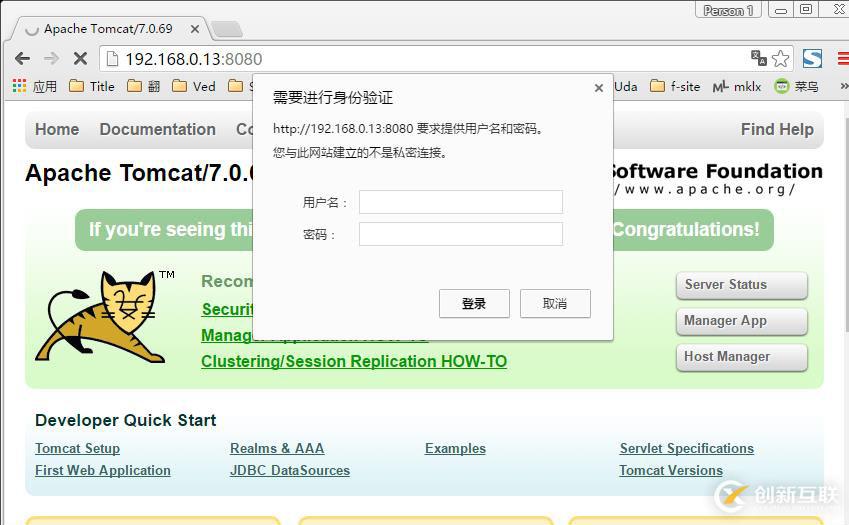This screenshot has width=849, height=525.
Task: Close the Apache Tomcat/7.0.69 tab
Action: (x=195, y=29)
